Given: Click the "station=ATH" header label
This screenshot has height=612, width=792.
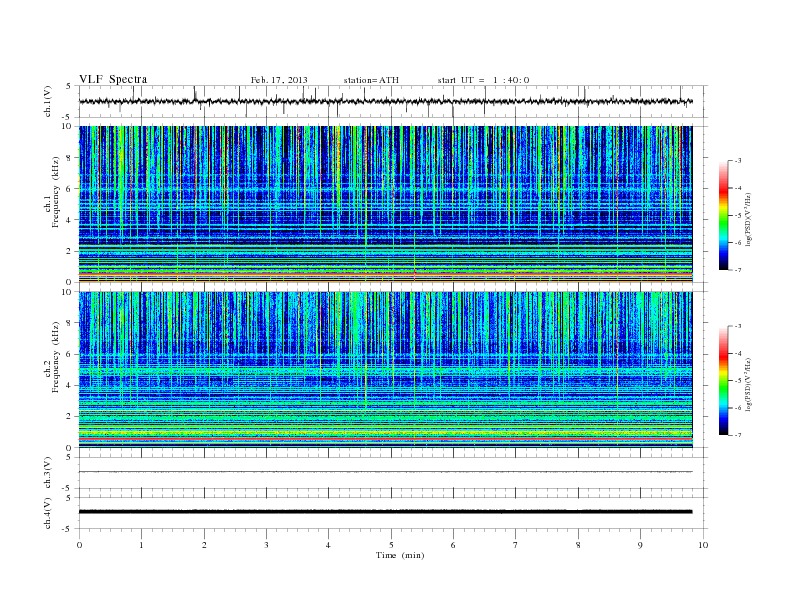Looking at the screenshot, I should [371, 80].
